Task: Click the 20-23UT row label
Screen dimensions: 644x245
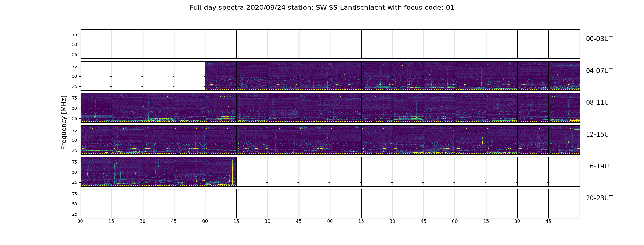Action: coord(599,198)
